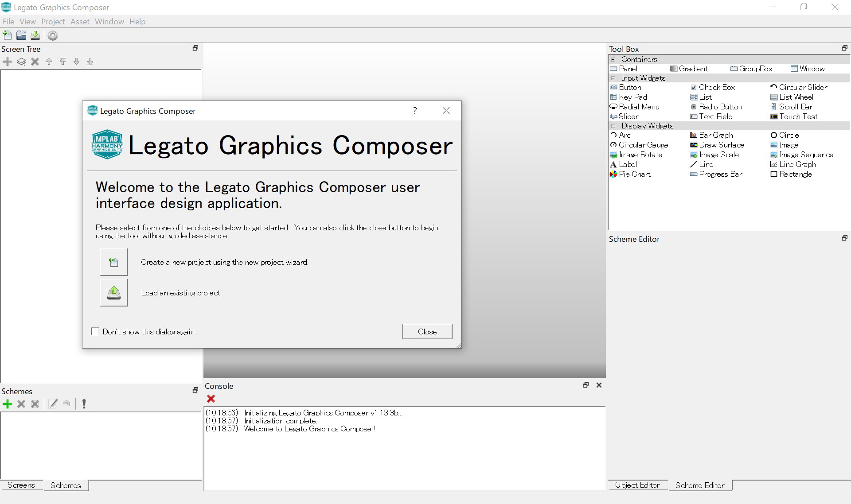Collapse the Input Widgets section
The image size is (851, 504).
tap(613, 78)
